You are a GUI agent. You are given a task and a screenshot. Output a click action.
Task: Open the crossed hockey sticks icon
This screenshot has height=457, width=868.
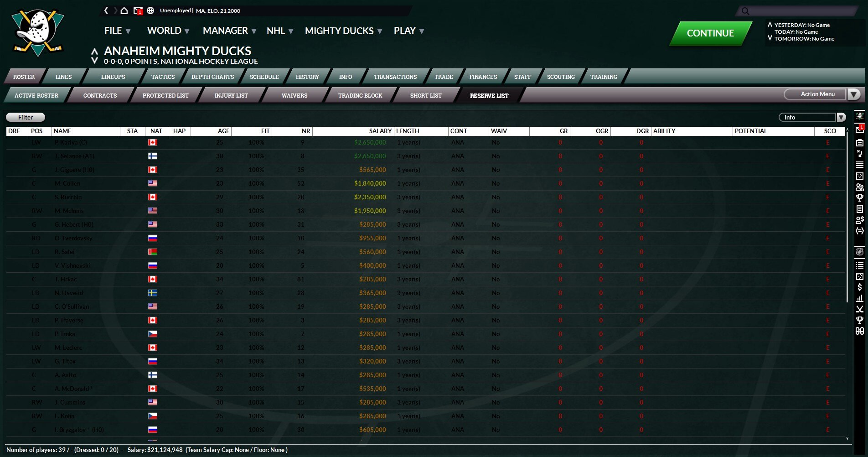click(x=860, y=309)
